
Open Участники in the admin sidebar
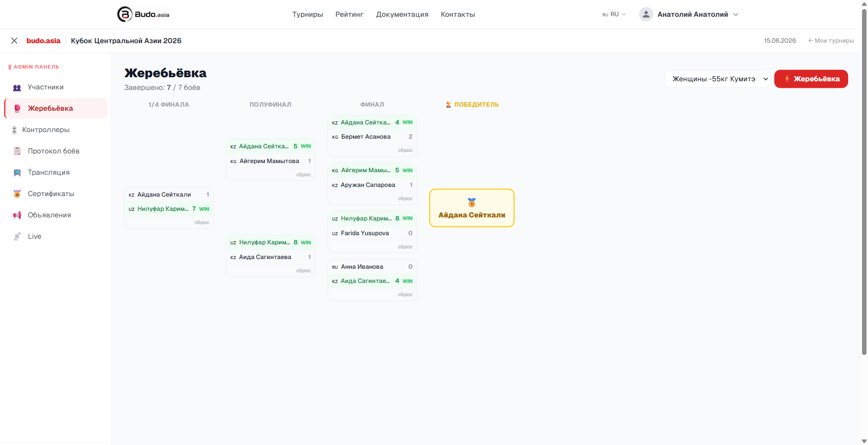[56, 87]
